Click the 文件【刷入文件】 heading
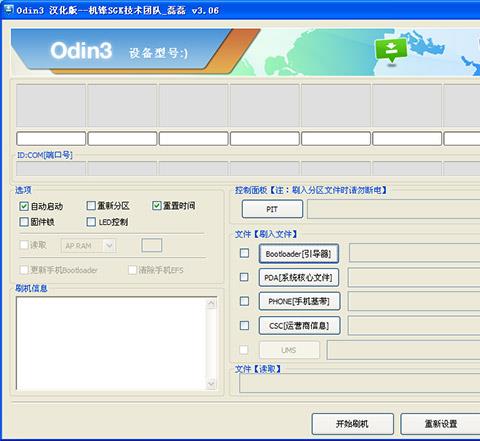The image size is (480, 441). 266,234
